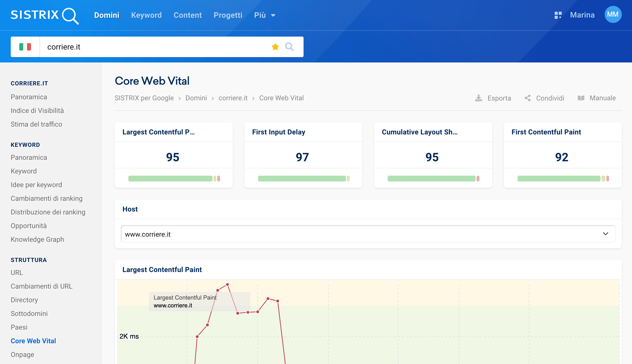Expand the Host dropdown for www.corriere.it
The image size is (632, 364).
606,234
